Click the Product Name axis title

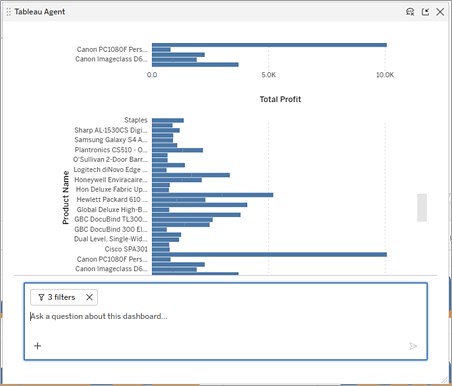tap(66, 197)
